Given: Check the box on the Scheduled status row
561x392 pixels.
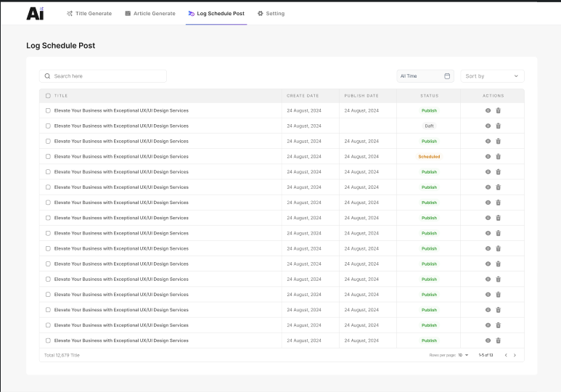Looking at the screenshot, I should 48,157.
